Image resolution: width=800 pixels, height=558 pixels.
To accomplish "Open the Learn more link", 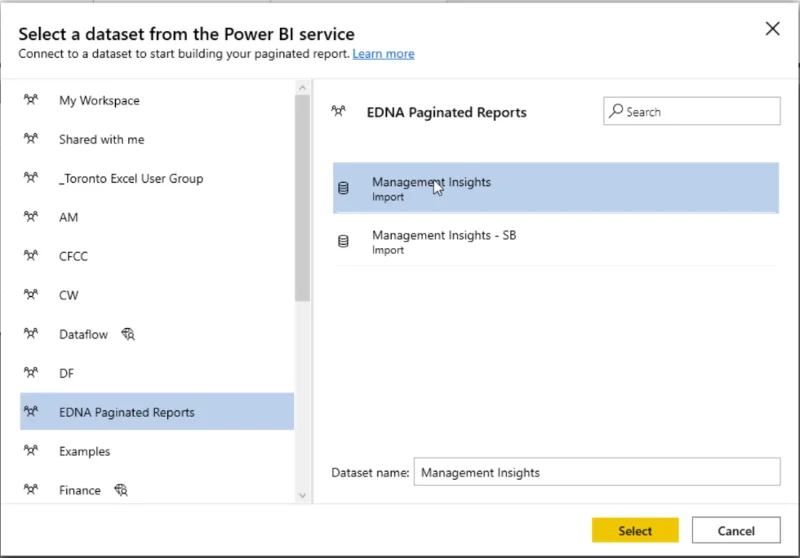I will point(383,54).
